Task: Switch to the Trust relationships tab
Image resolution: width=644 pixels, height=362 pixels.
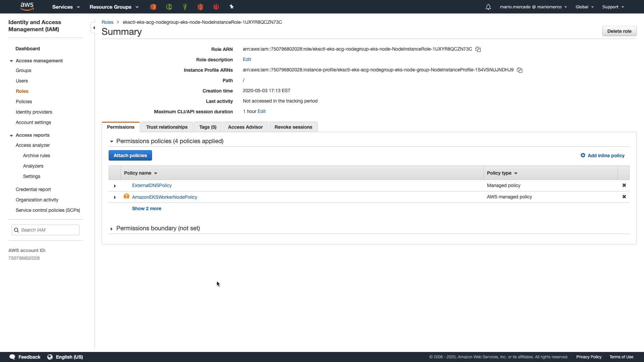Action: click(167, 127)
